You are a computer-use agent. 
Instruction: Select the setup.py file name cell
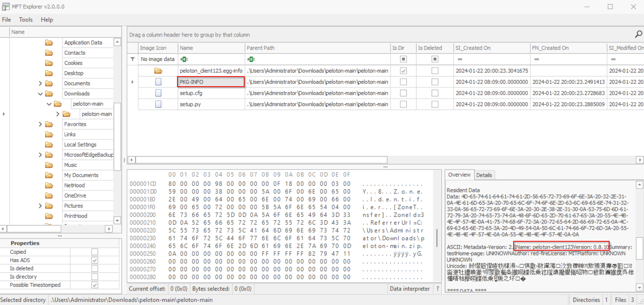click(211, 104)
